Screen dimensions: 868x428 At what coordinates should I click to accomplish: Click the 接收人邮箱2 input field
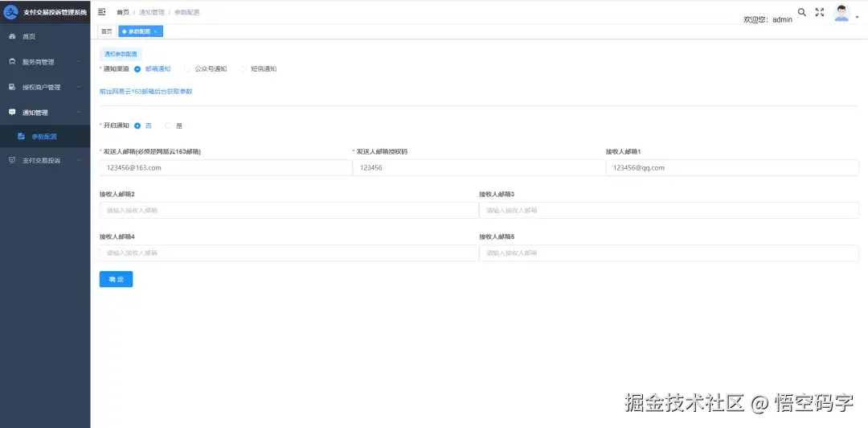(x=289, y=210)
